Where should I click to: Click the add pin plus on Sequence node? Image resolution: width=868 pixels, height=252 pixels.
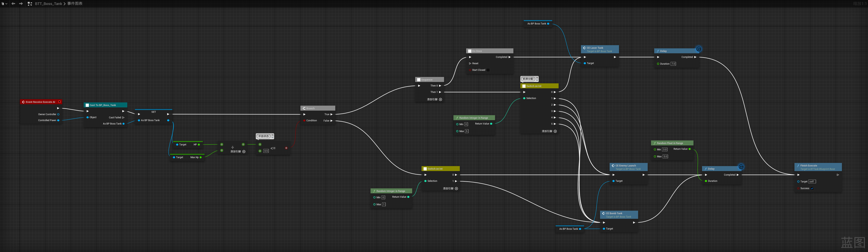click(x=440, y=100)
